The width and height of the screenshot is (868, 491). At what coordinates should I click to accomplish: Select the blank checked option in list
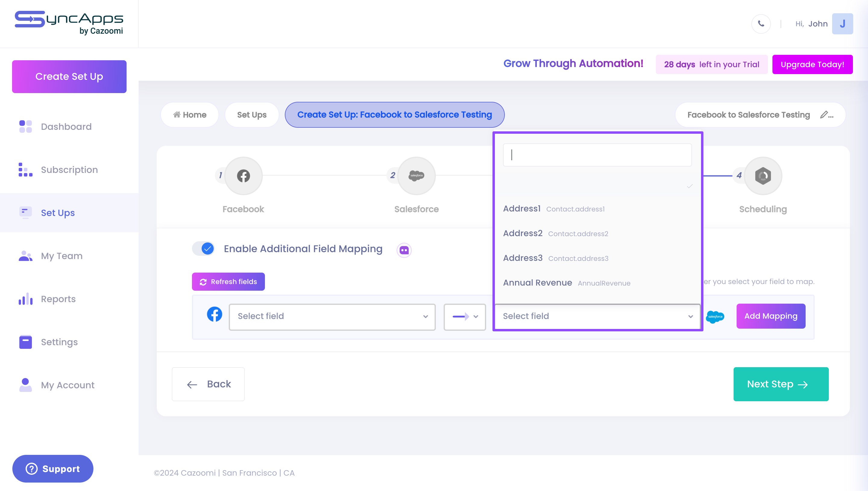click(x=597, y=186)
